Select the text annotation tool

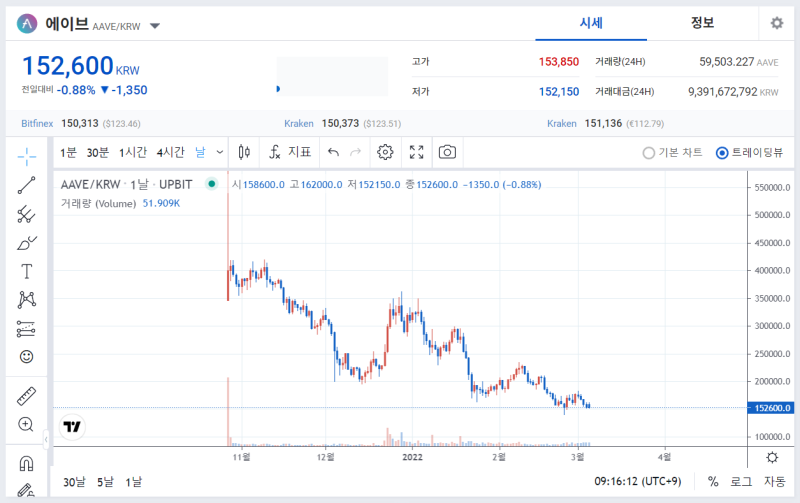(27, 271)
